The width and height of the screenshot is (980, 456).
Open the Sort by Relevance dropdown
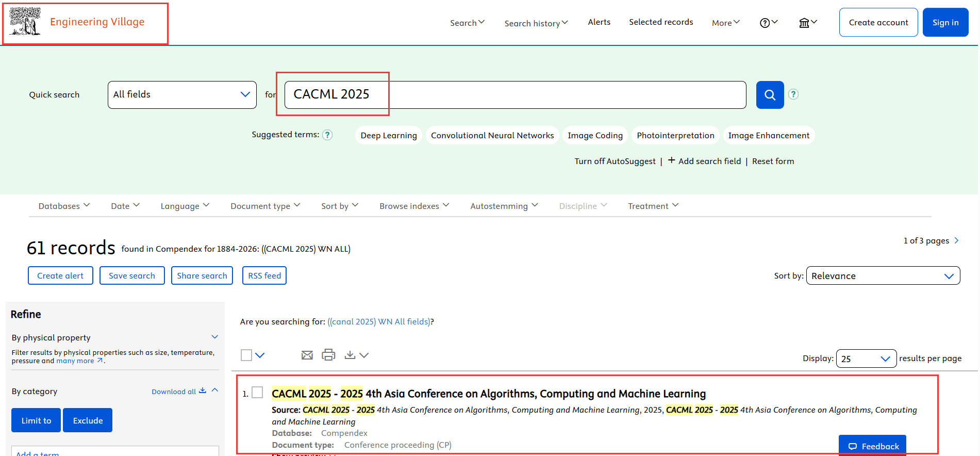coord(882,276)
